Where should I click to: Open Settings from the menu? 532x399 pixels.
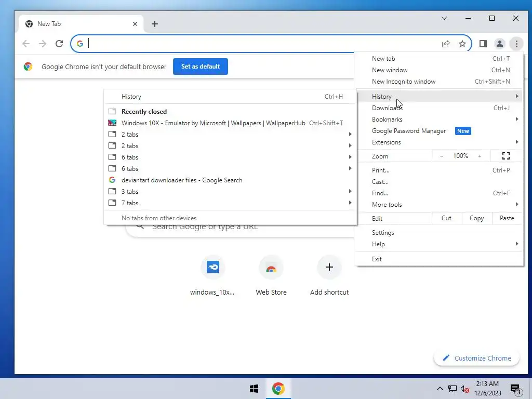click(438, 233)
